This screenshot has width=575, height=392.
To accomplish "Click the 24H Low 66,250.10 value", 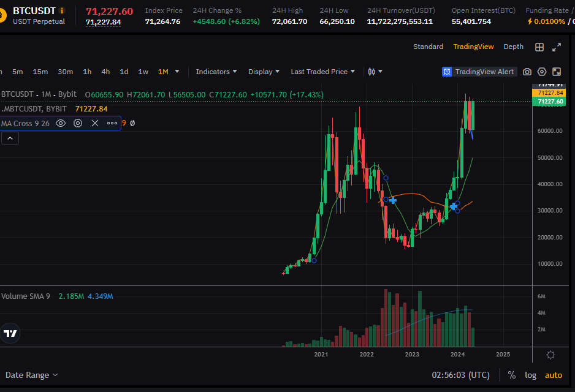I will pyautogui.click(x=337, y=21).
